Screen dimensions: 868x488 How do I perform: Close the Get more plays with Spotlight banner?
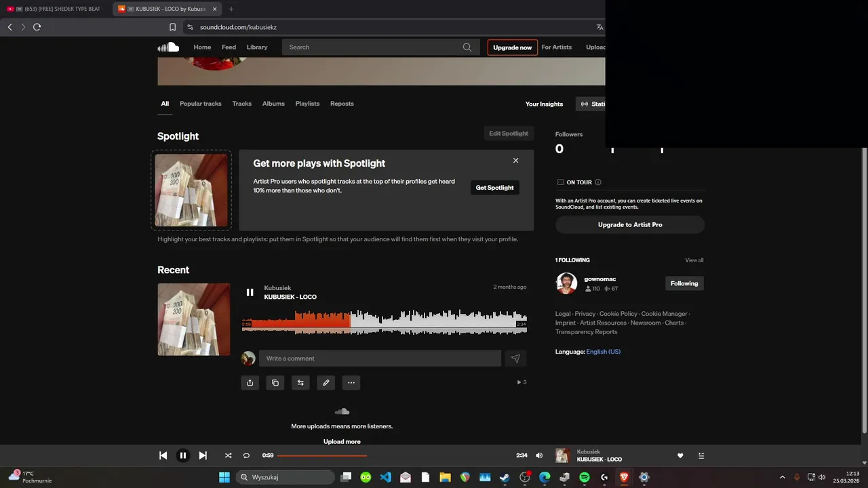(515, 161)
